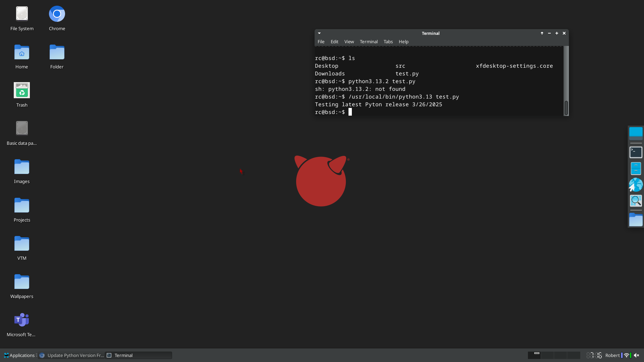Image resolution: width=644 pixels, height=362 pixels.
Task: Switch to Update Python Version taskbar window
Action: coord(72,355)
